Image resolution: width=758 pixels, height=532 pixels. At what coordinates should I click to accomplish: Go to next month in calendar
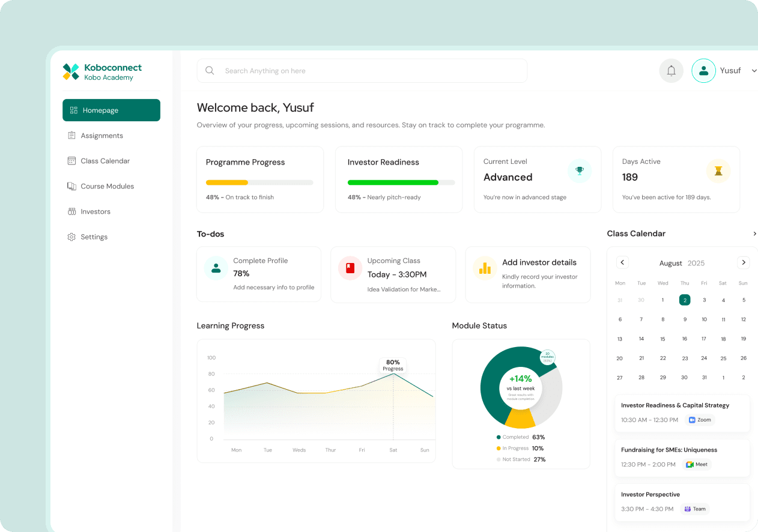[744, 262]
